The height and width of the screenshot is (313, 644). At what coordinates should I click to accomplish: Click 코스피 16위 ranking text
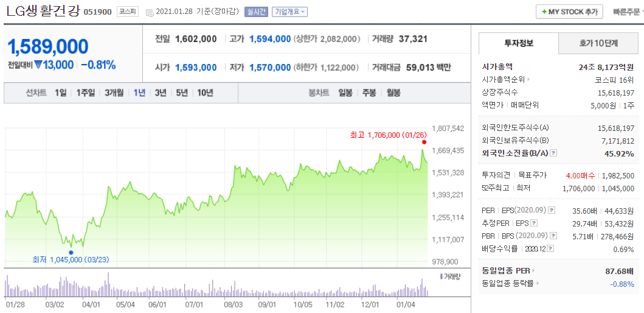pyautogui.click(x=614, y=79)
